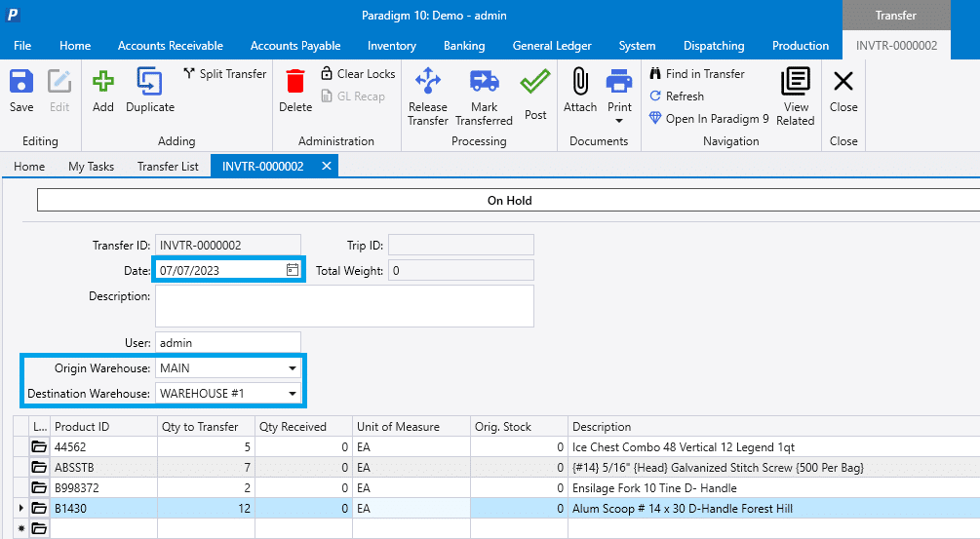The height and width of the screenshot is (539, 980).
Task: Attach a document with paperclip icon
Action: pos(580,91)
